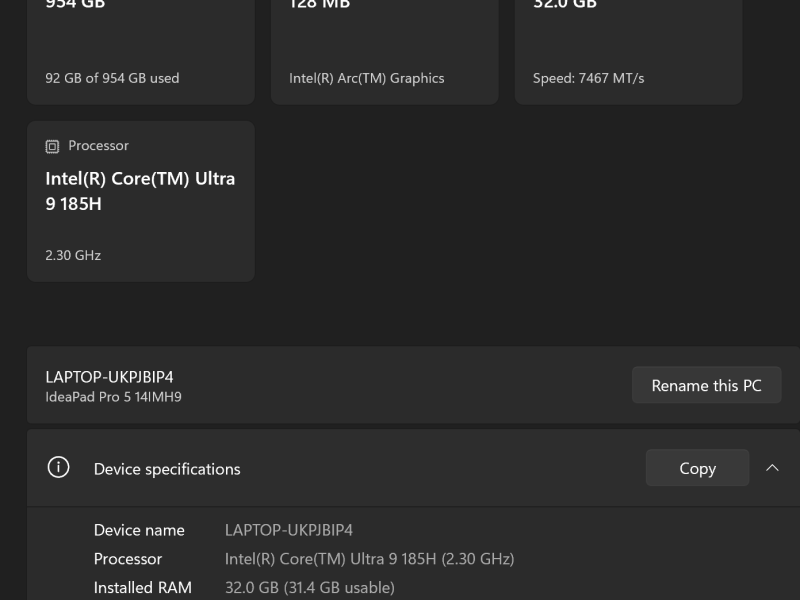The height and width of the screenshot is (600, 800).
Task: Click the Installed RAM row
Action: (142, 587)
